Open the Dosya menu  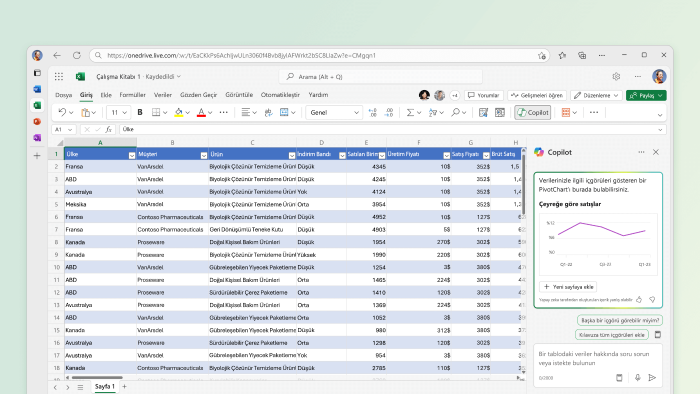coord(63,95)
